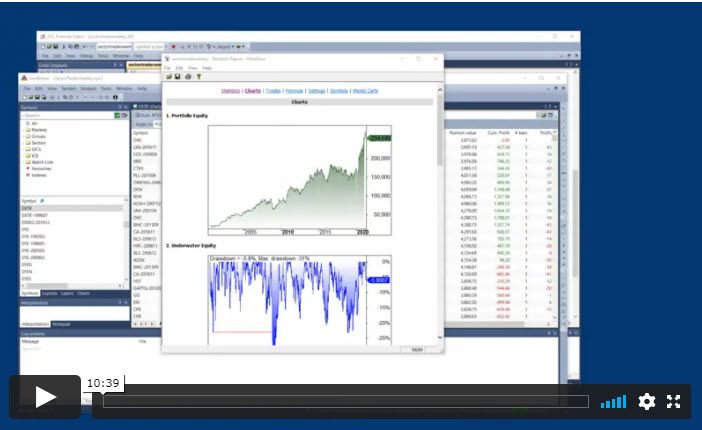Select Favourites in the Symbols tree
The image size is (702, 430).
pos(41,169)
